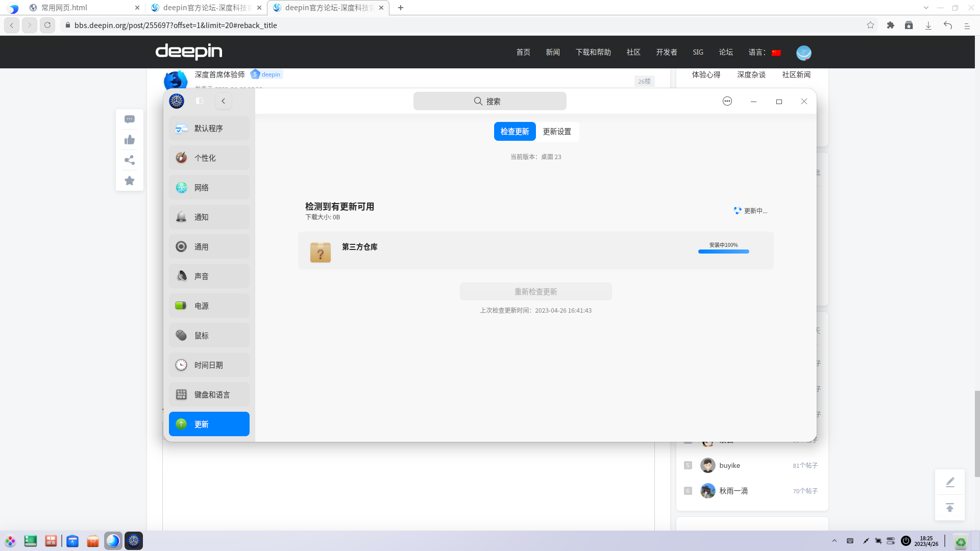The width and height of the screenshot is (980, 551).
Task: Click the 第三方仓库 install progress bar
Action: [723, 252]
